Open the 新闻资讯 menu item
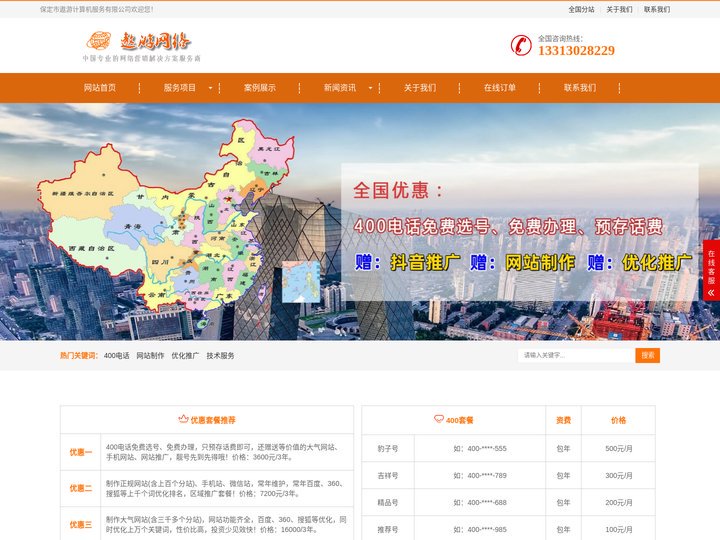 coord(340,88)
